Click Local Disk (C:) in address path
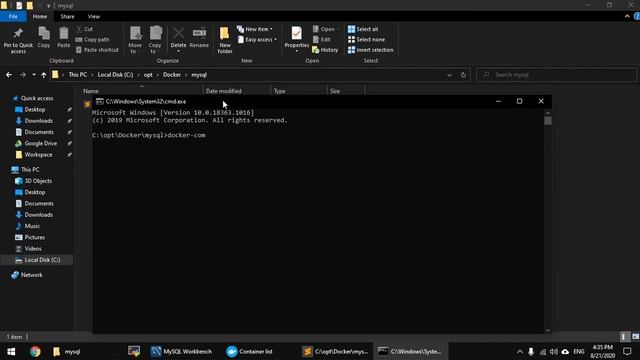The image size is (640, 360). tap(115, 75)
